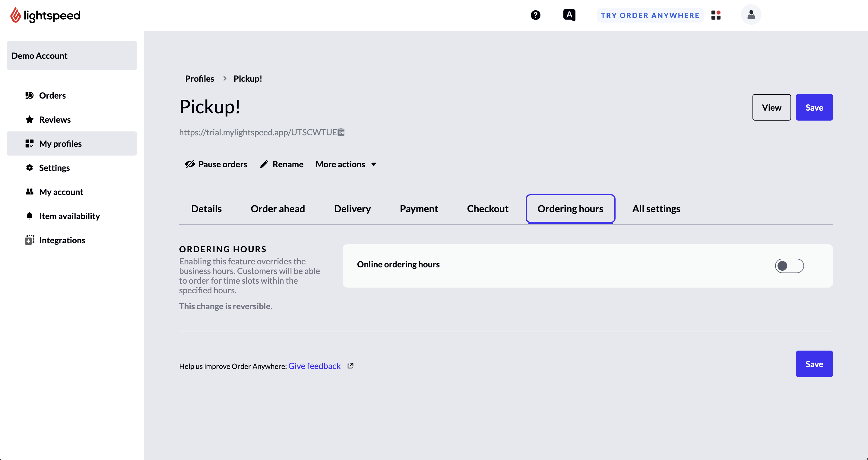Open the help question mark icon
The image size is (868, 460).
click(535, 15)
